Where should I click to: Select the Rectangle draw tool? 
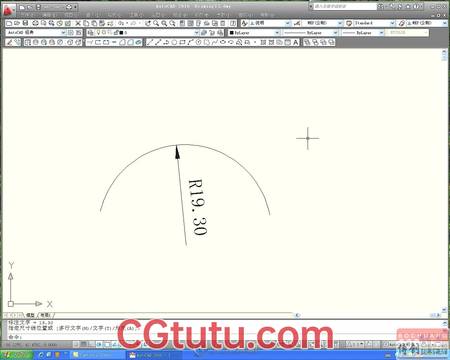click(x=182, y=42)
